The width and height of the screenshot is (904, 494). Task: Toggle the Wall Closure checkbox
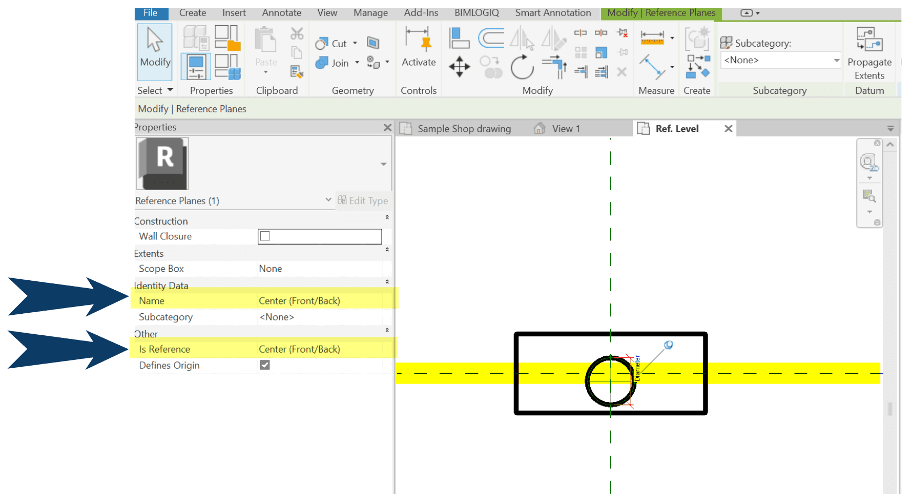[x=265, y=236]
